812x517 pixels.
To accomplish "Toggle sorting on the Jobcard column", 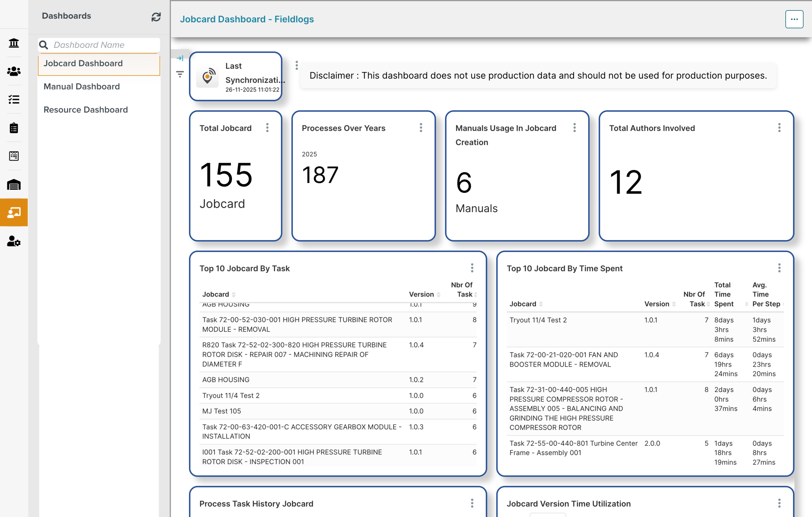I will coord(234,294).
